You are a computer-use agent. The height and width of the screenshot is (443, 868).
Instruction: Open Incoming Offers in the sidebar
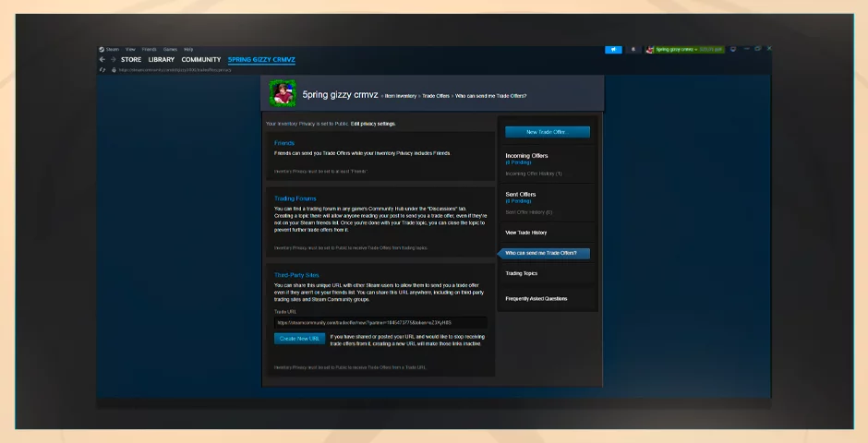tap(526, 156)
